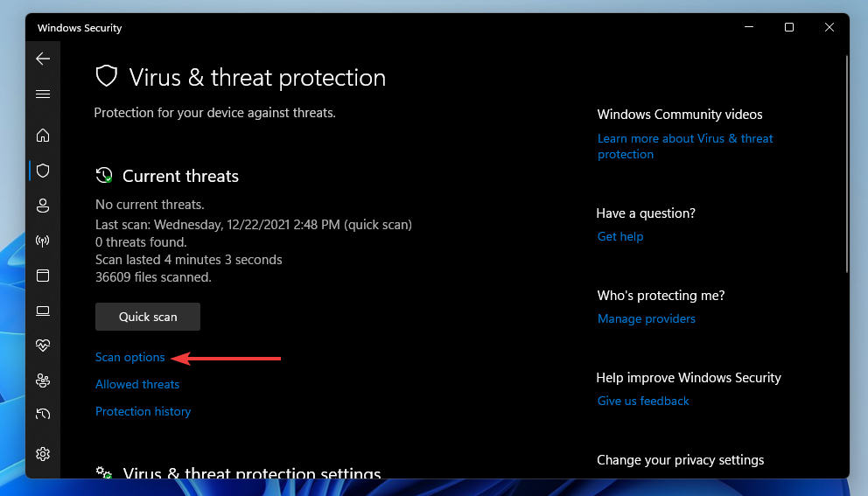Click the back arrow icon
Screen dimensions: 868x496
(43, 59)
